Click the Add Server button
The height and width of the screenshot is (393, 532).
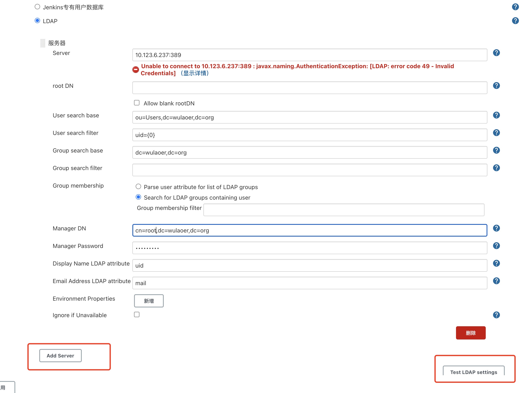point(60,356)
